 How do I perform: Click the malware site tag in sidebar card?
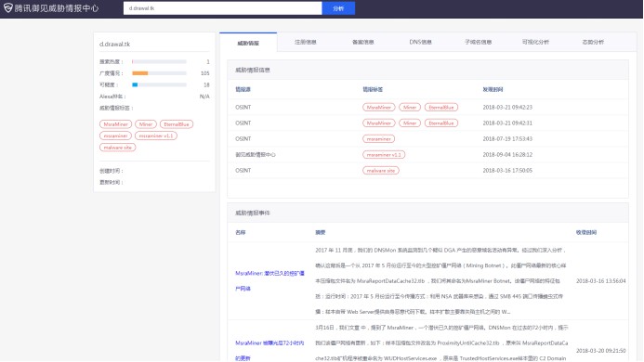pos(117,148)
